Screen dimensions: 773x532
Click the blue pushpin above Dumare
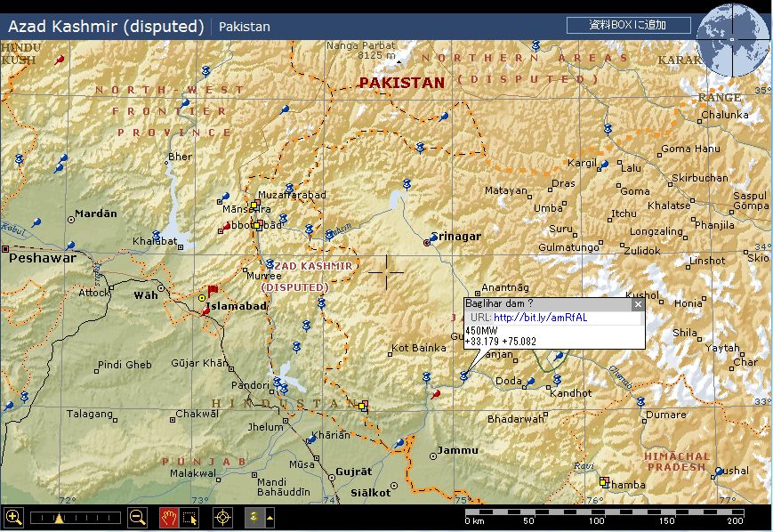640,401
